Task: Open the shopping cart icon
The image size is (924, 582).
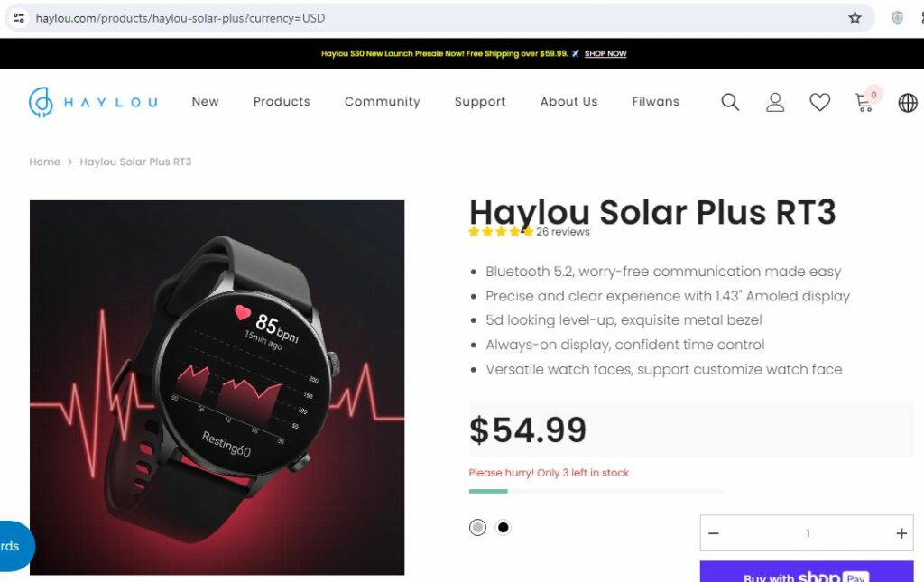Action: click(x=864, y=103)
